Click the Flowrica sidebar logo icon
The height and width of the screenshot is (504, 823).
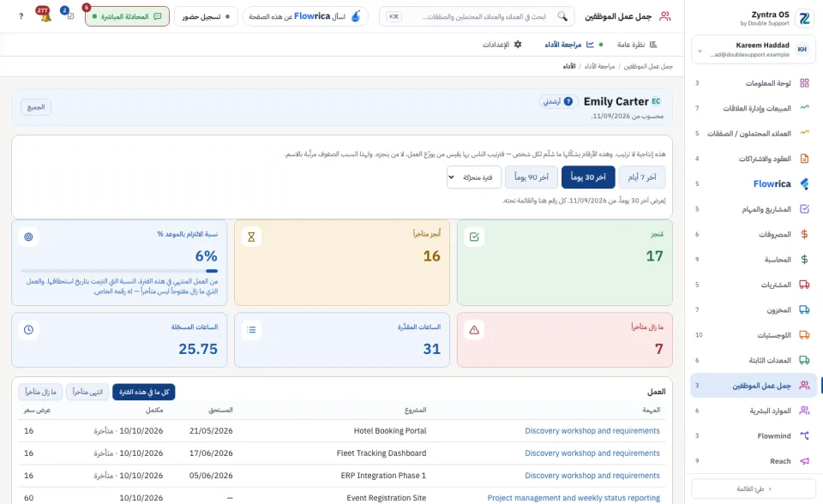coord(804,183)
